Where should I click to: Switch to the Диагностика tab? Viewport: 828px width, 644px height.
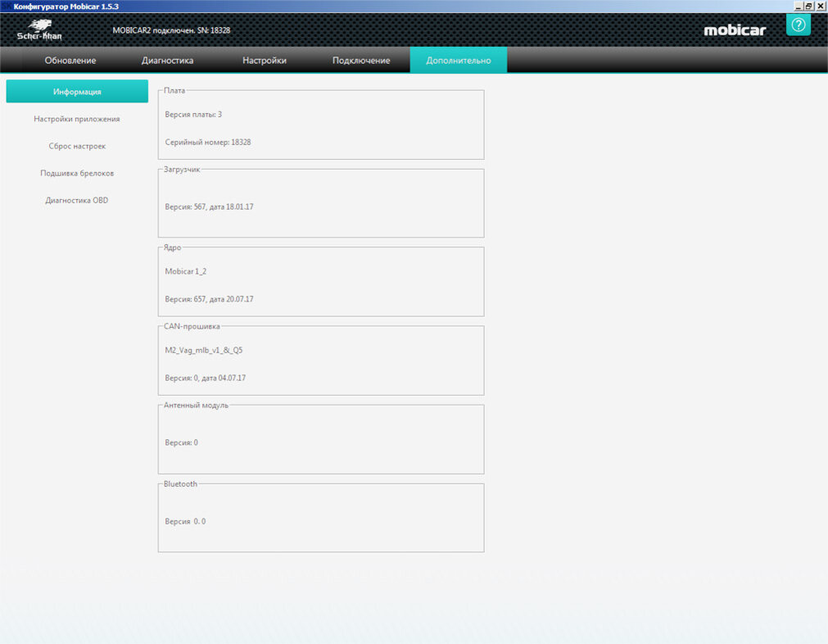coord(167,61)
